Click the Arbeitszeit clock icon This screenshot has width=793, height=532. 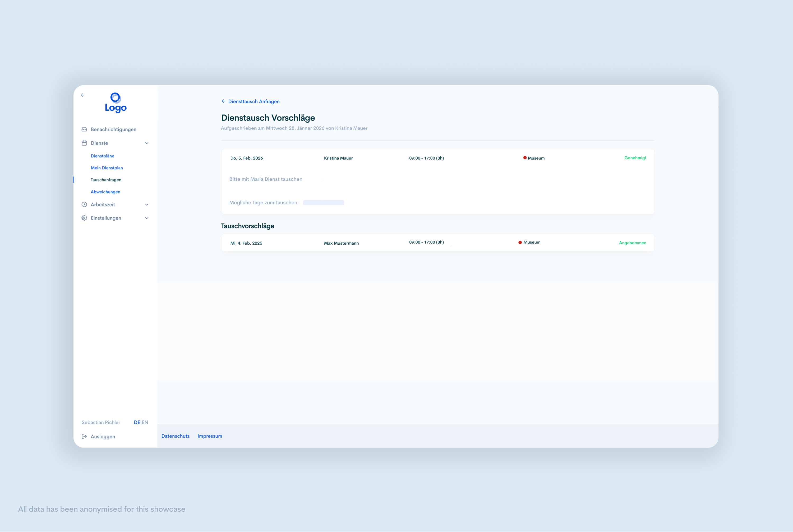click(84, 205)
